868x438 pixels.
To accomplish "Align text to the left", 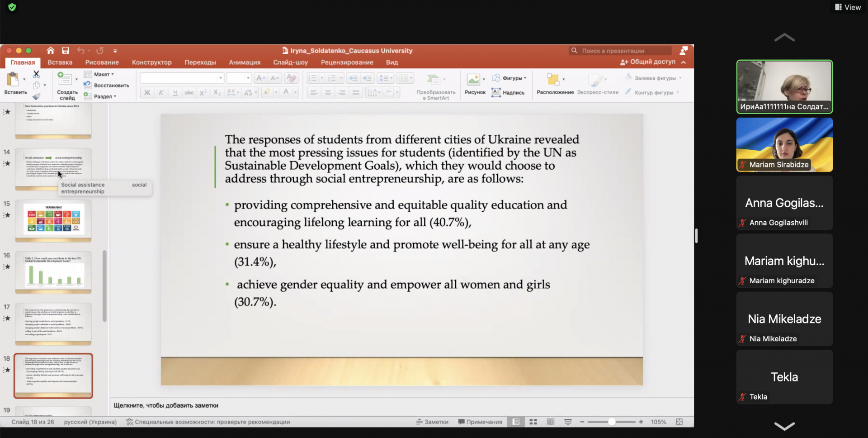I will click(313, 93).
